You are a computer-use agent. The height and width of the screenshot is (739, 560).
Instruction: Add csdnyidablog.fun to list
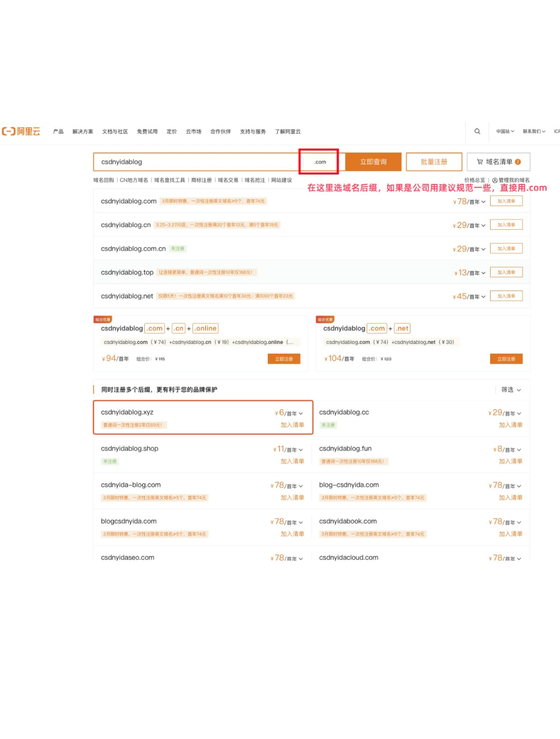[x=510, y=461]
